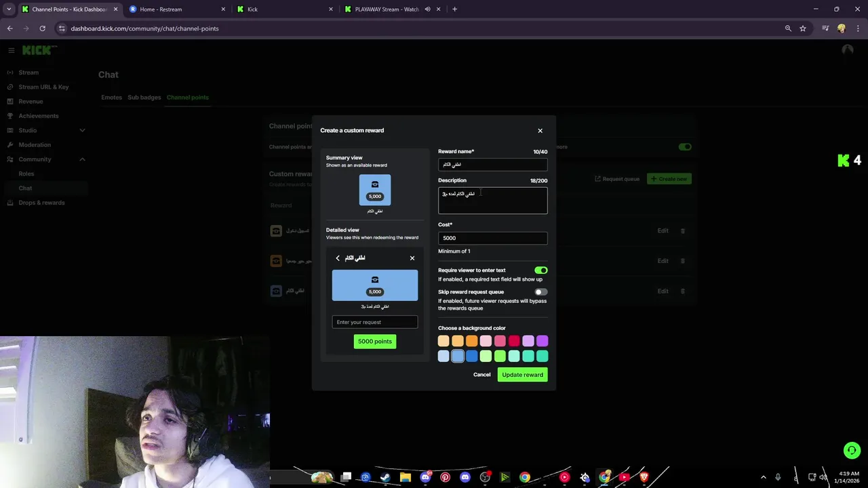The height and width of the screenshot is (488, 868).
Task: Mute the PLAYAWAY Stream tab audio icon
Action: [x=427, y=9]
